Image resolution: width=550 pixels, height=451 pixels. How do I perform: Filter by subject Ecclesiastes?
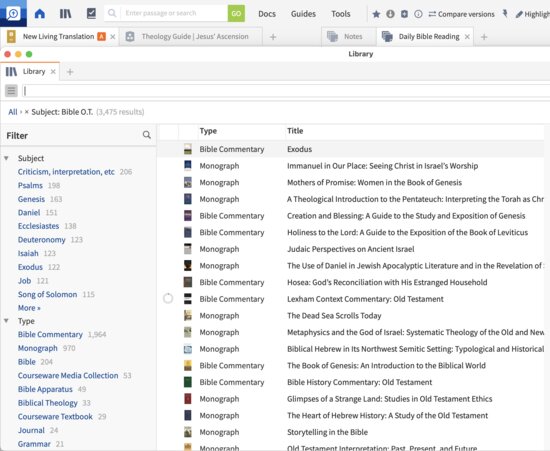[38, 226]
